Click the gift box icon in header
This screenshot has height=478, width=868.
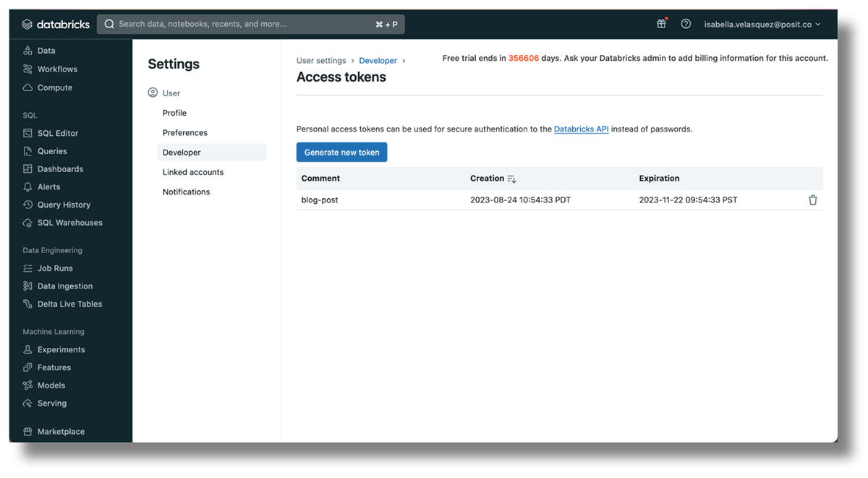pyautogui.click(x=660, y=24)
